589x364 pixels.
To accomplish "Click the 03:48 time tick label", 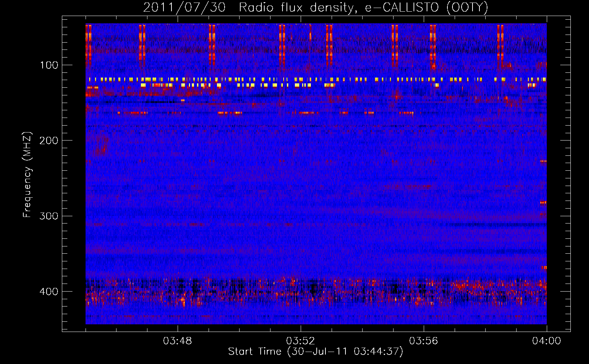I will point(177,341).
